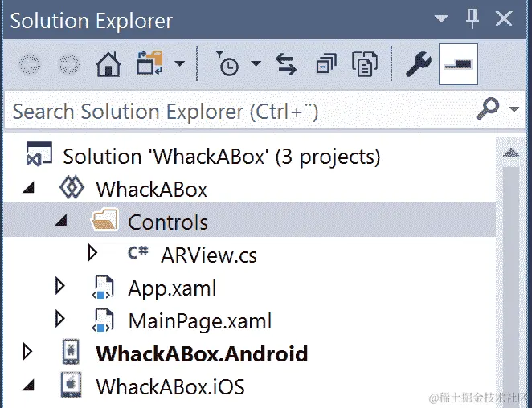Viewport: 532px width, 408px height.
Task: Collapse the Controls folder
Action: [x=62, y=220]
